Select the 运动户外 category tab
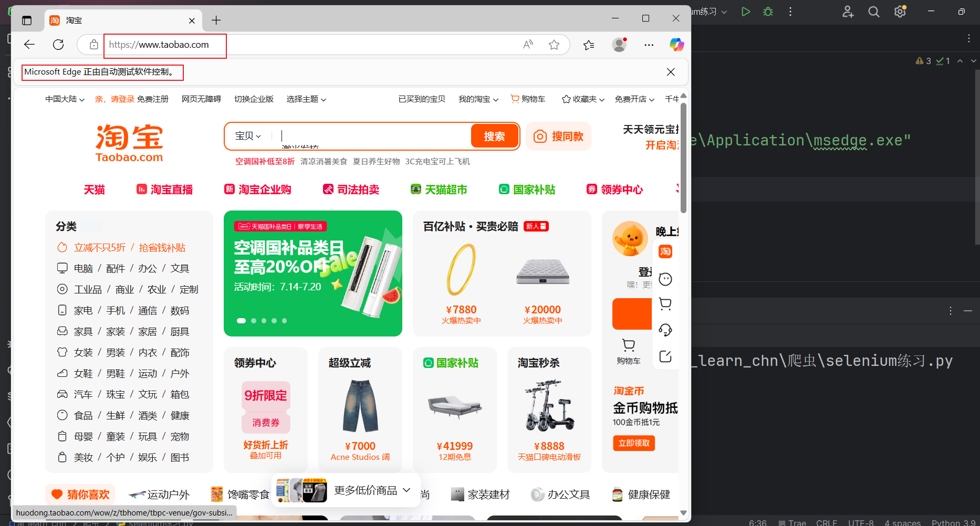The height and width of the screenshot is (526, 980). tap(159, 495)
